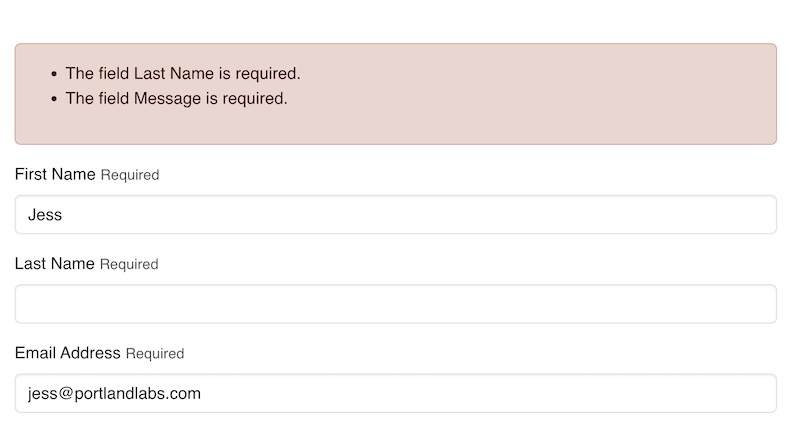This screenshot has width=800, height=428.
Task: Click "Required" next to Email Address
Action: [x=155, y=353]
